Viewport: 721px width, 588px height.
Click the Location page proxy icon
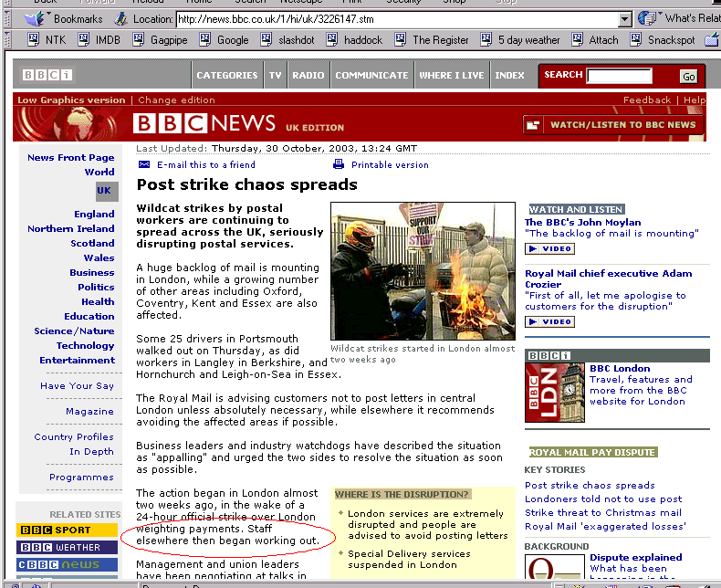(x=121, y=19)
